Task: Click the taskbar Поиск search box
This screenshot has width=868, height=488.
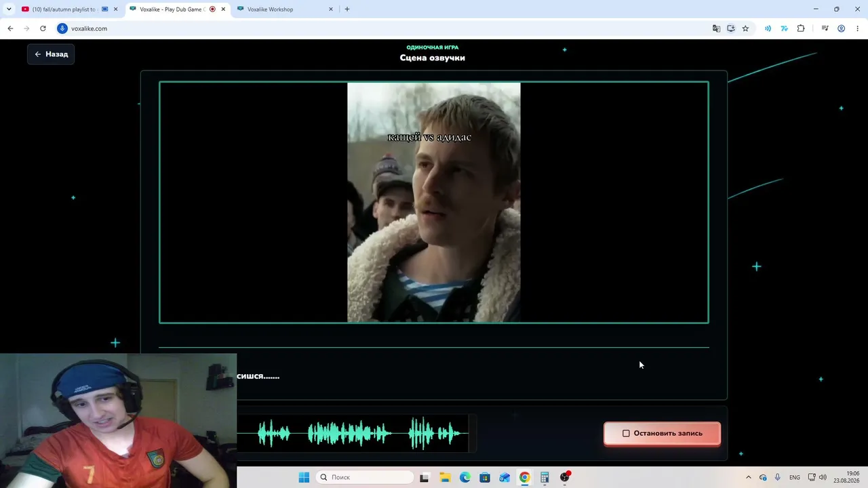Action: point(365,477)
